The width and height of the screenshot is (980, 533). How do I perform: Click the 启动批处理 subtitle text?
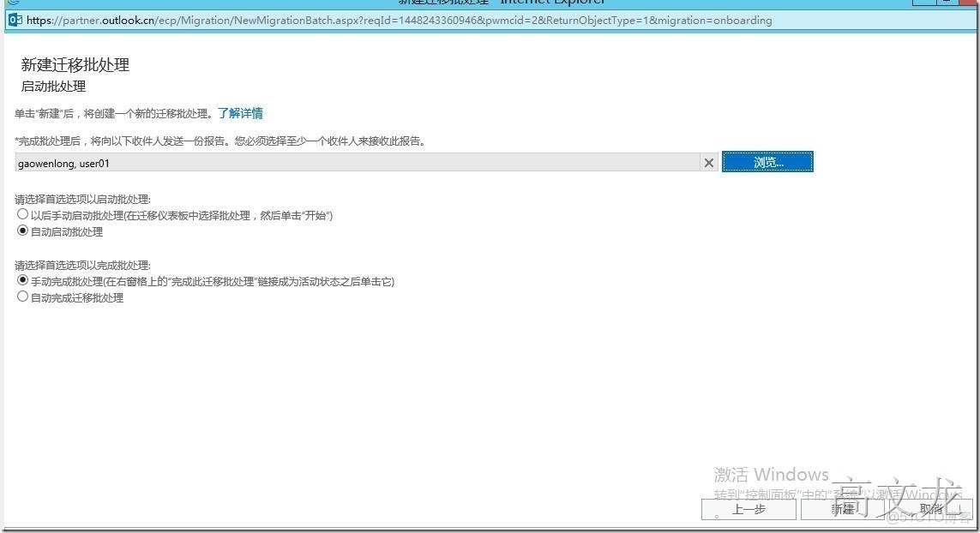(53, 86)
